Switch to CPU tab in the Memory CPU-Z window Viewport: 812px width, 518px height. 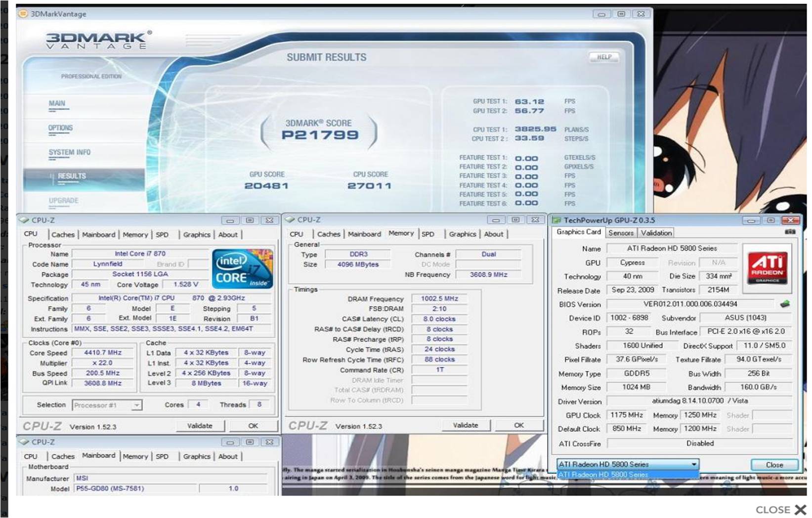point(297,234)
